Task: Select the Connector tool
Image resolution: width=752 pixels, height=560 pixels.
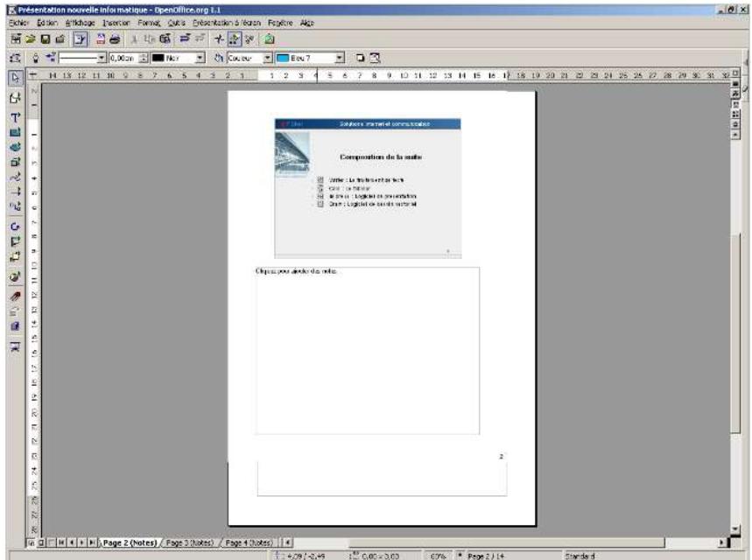Action: tap(16, 206)
